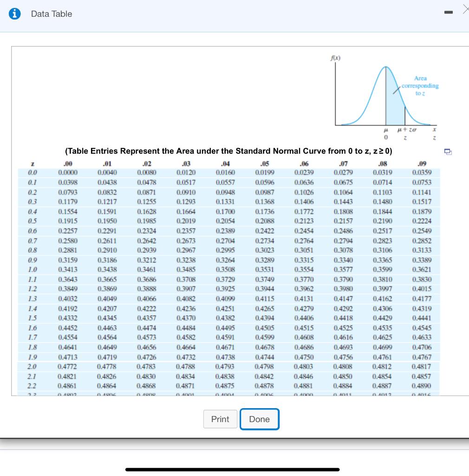Select the .00 column header

coord(68,164)
